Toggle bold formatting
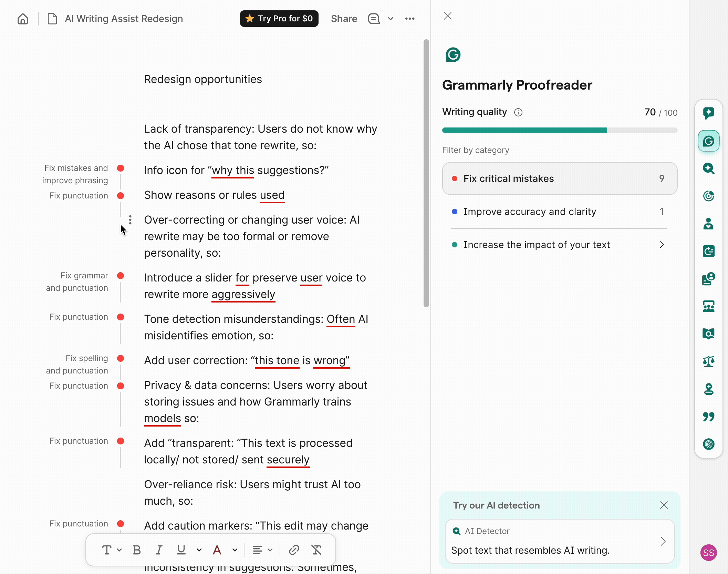 137,550
